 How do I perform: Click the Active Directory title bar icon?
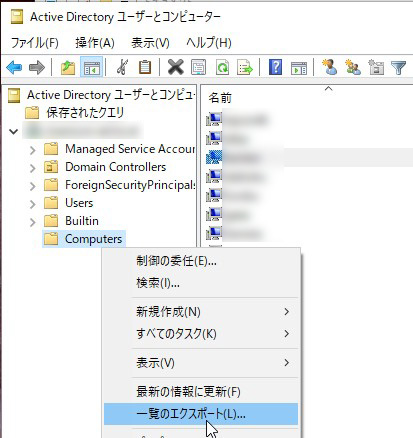click(x=17, y=16)
